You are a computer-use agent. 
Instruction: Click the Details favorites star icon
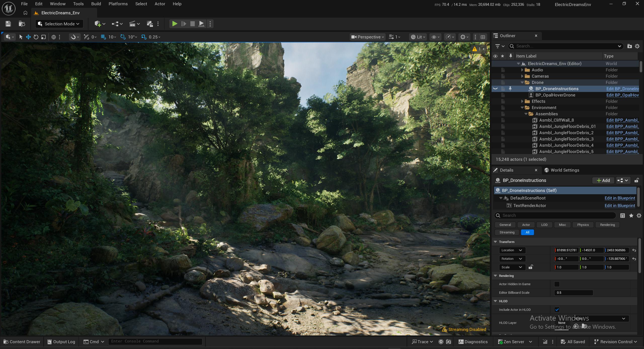(631, 216)
